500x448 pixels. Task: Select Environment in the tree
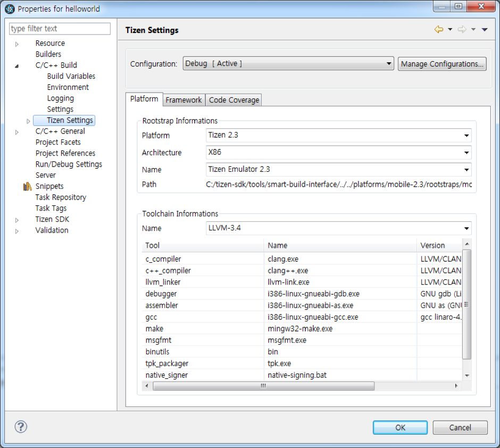pyautogui.click(x=68, y=87)
